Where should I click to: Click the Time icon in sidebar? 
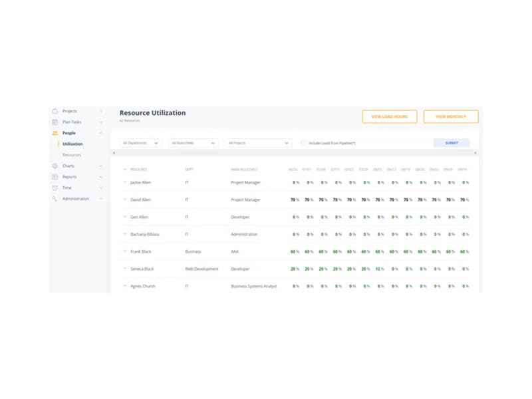point(55,188)
